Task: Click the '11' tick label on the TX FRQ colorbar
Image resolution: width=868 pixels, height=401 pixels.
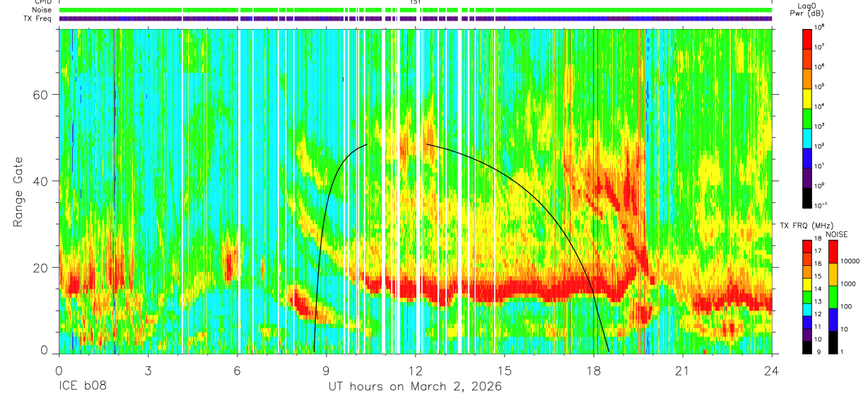Action: click(x=818, y=327)
